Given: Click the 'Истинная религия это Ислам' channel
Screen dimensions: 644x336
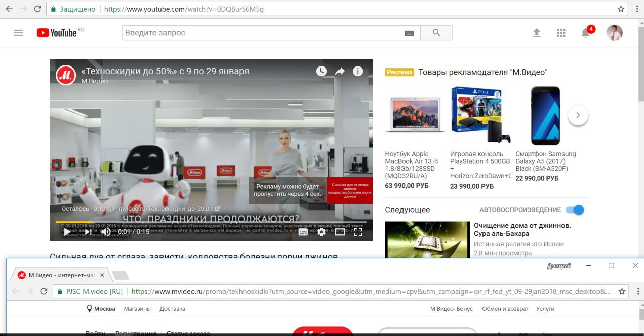Looking at the screenshot, I should coord(519,244).
